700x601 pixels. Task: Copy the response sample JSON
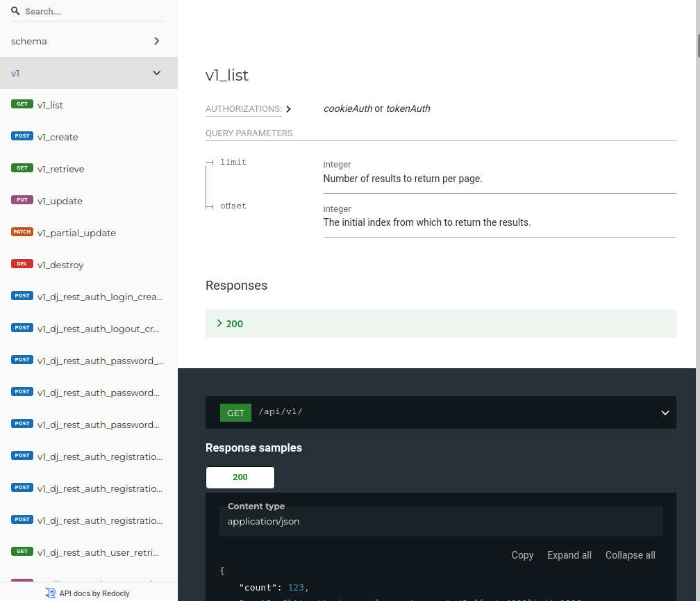point(522,555)
